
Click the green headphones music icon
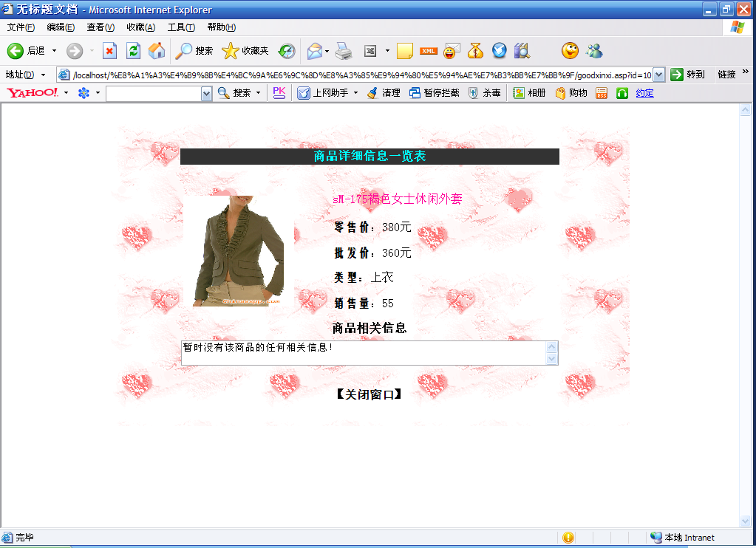[622, 93]
